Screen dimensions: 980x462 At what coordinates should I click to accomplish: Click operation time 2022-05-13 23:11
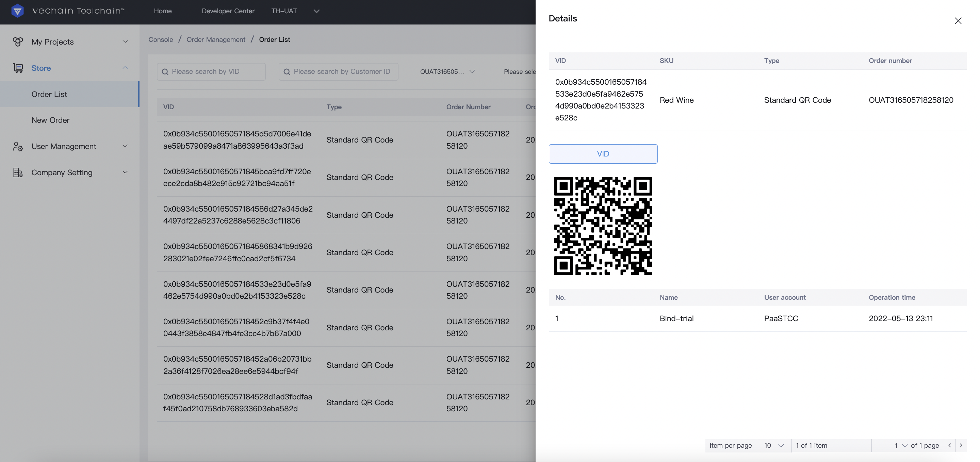coord(900,319)
